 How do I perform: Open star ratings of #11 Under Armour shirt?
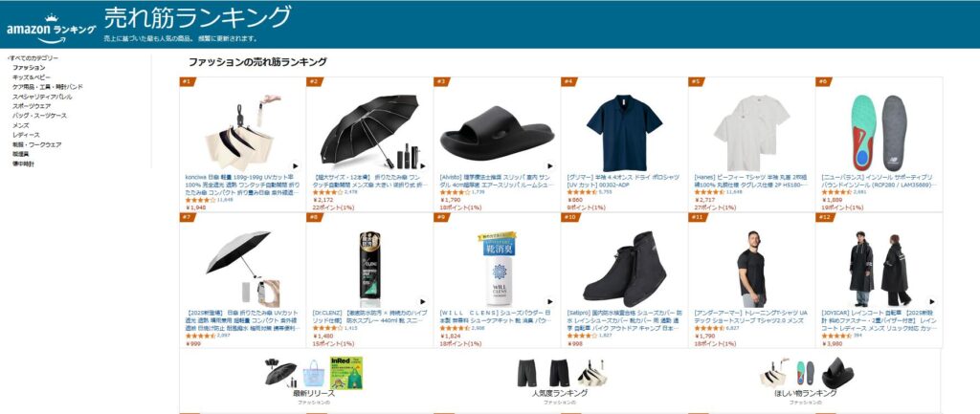709,328
